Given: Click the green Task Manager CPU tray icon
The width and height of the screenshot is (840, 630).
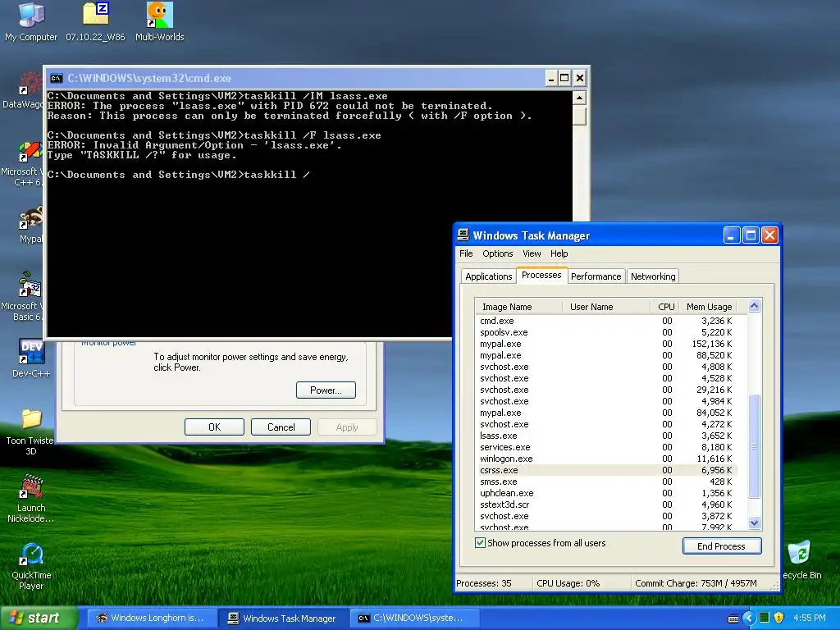Looking at the screenshot, I should click(x=765, y=618).
